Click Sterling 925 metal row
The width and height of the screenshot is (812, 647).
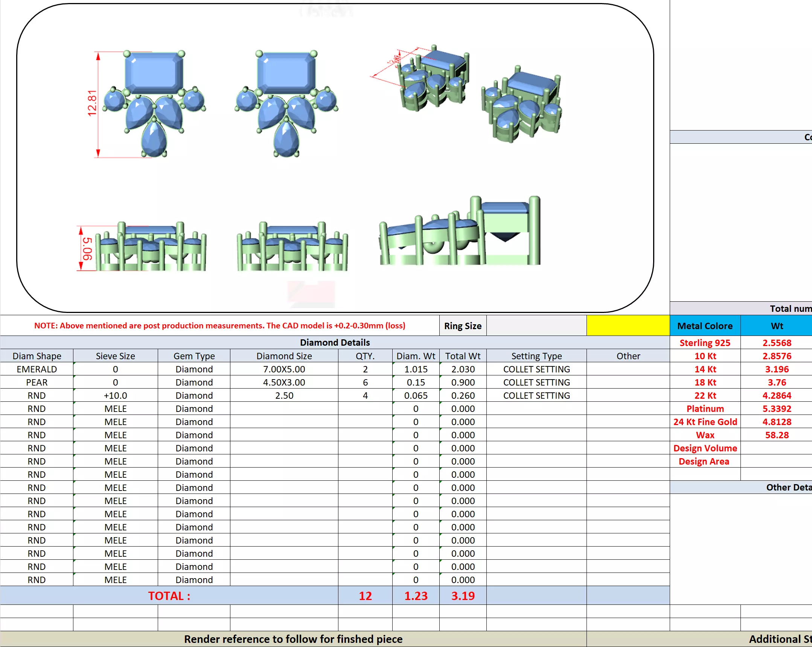[705, 343]
